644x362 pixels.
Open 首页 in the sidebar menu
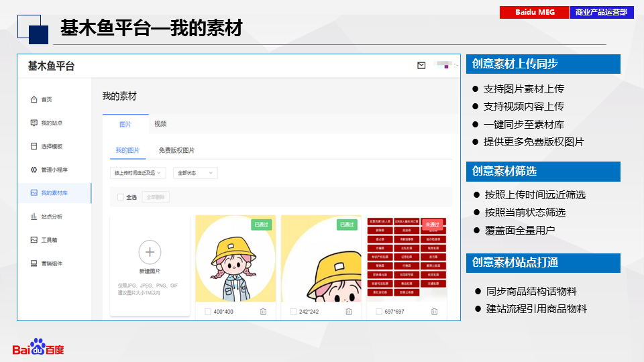[x=46, y=99]
